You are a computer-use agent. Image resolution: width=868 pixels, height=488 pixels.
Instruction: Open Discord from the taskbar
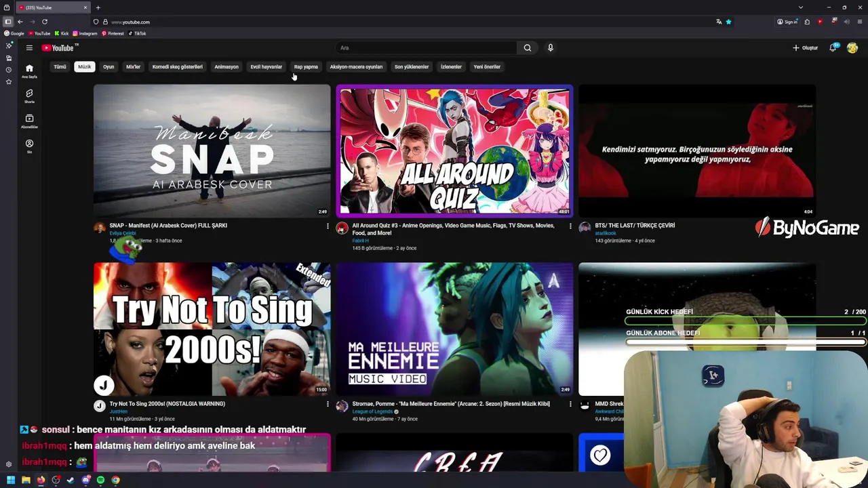(x=85, y=480)
